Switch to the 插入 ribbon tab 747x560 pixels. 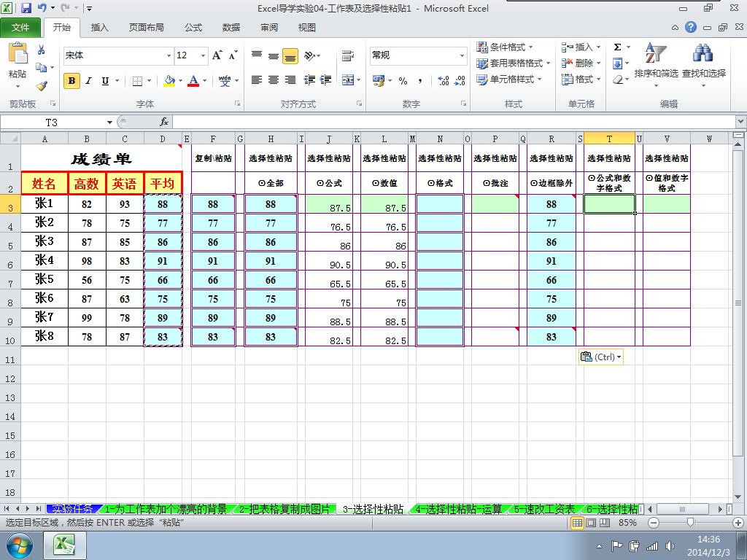click(99, 28)
